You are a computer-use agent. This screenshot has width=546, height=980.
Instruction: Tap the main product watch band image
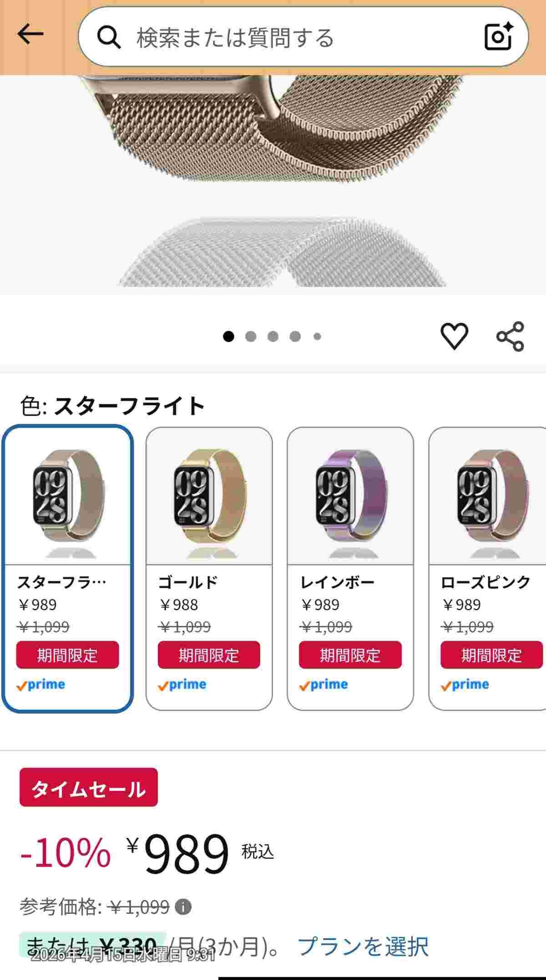273,182
